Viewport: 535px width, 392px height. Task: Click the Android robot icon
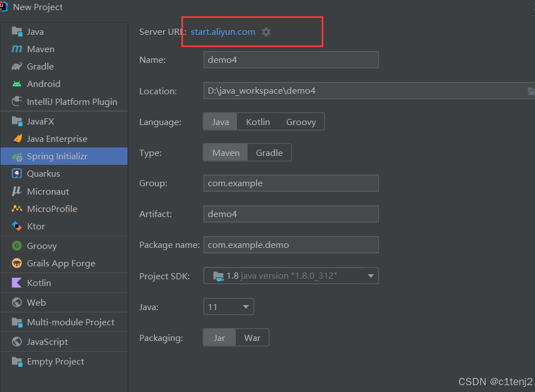17,84
